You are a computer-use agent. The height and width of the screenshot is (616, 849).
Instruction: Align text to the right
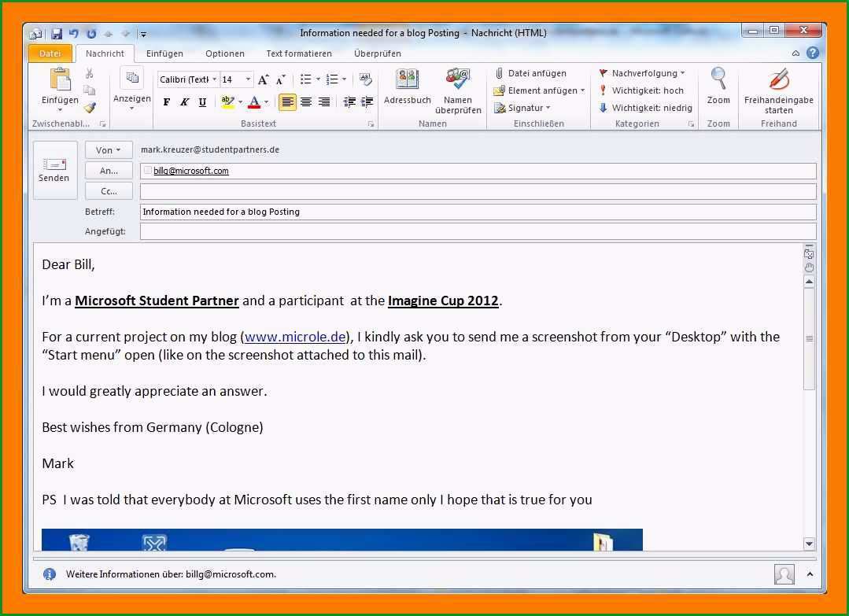324,101
